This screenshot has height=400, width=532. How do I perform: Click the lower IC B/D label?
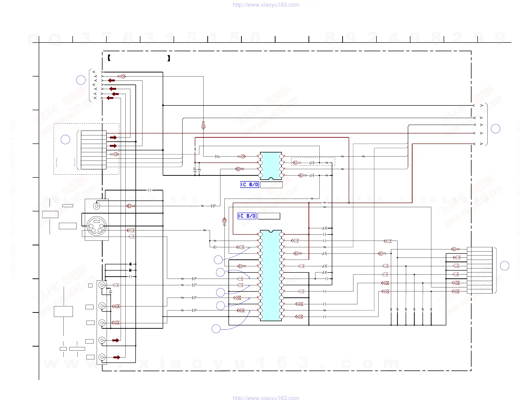tap(247, 216)
